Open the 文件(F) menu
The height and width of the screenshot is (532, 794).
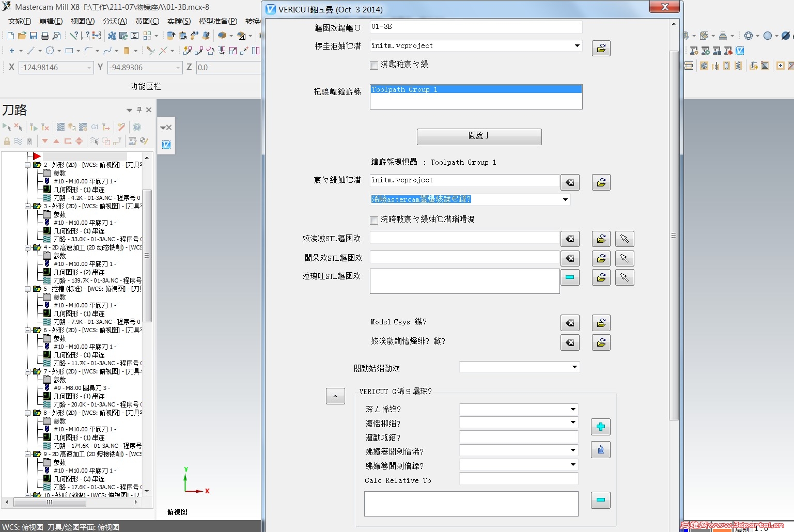[x=20, y=21]
